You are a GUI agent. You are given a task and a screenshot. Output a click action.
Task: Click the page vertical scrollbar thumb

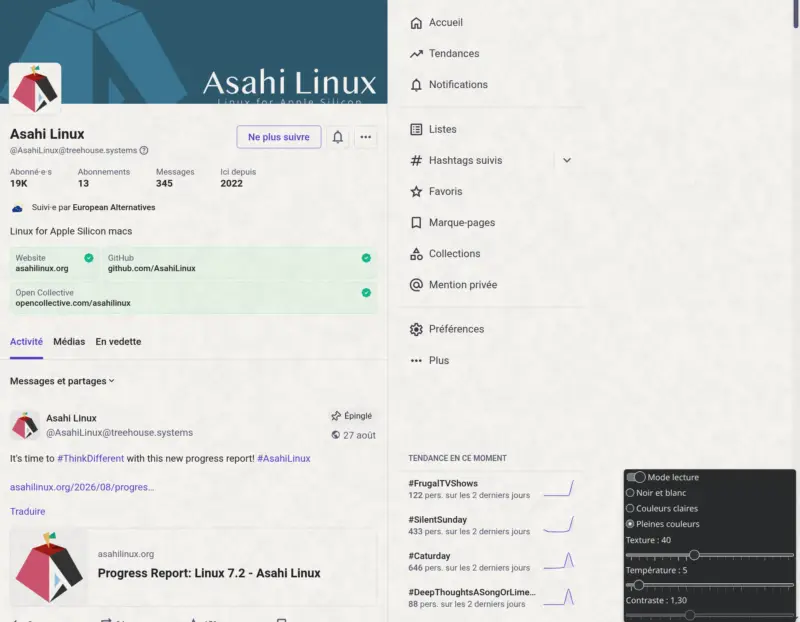click(796, 14)
